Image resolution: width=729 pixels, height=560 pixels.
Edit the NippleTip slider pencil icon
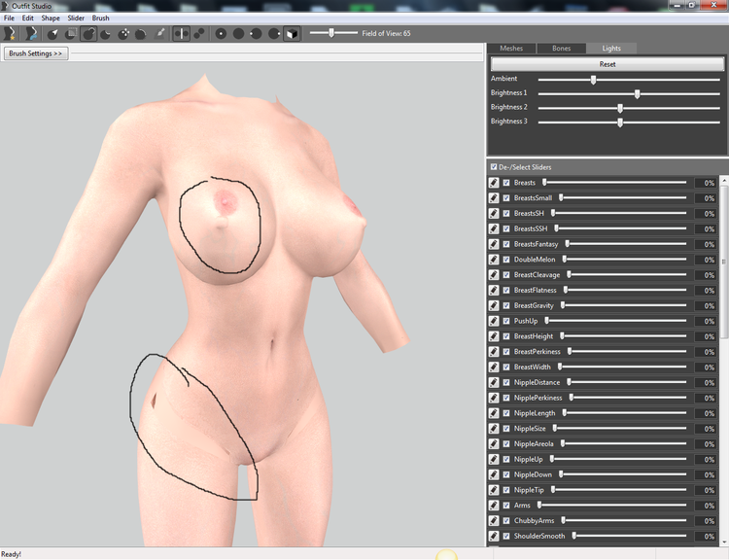pyautogui.click(x=494, y=490)
